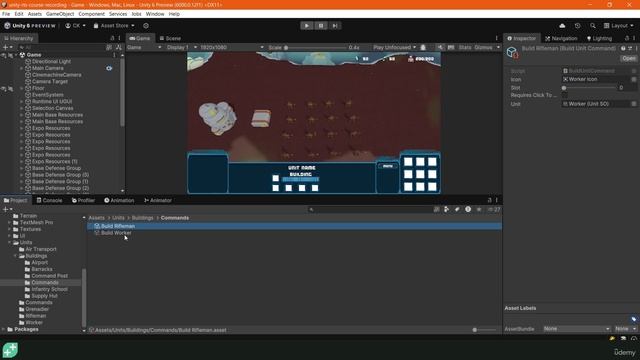This screenshot has height=360, width=640.
Task: Select CinemachineCamera in the Hierarchy
Action: coord(56,75)
